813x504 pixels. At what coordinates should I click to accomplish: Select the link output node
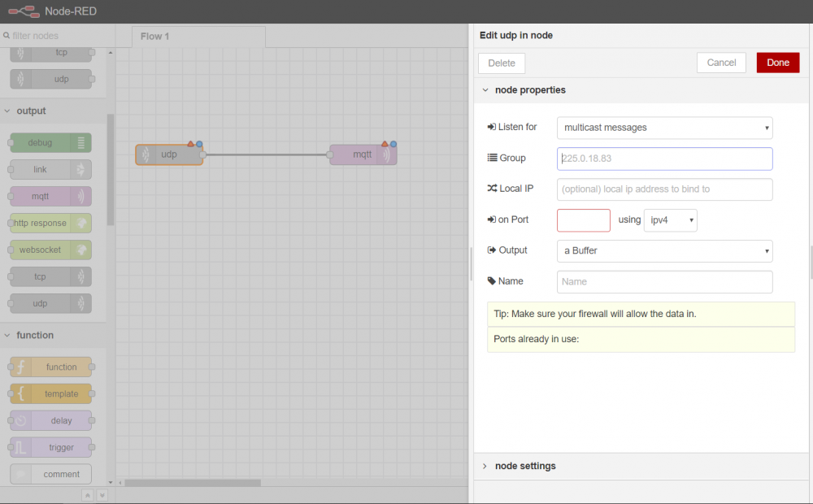coord(50,170)
